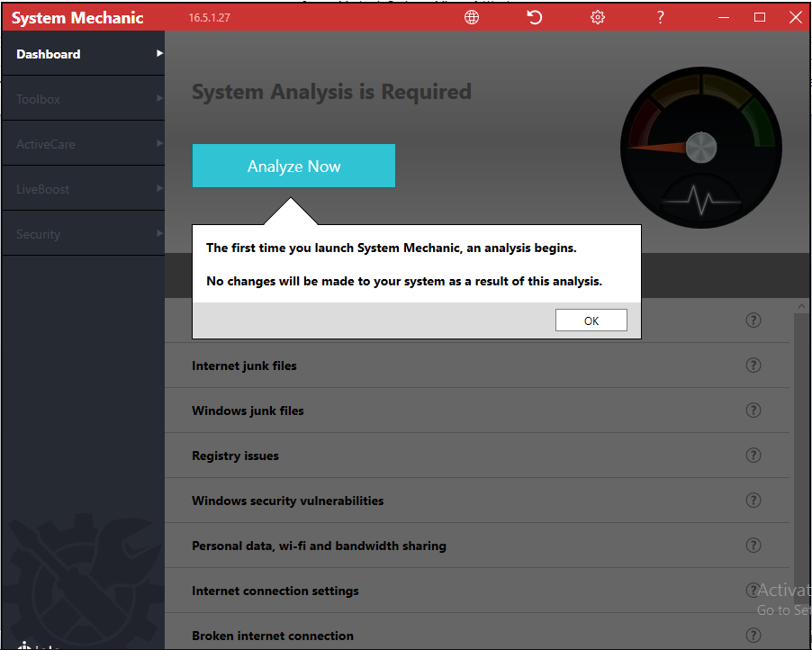The width and height of the screenshot is (812, 650).
Task: Select the Registry issues row
Action: [x=477, y=456]
